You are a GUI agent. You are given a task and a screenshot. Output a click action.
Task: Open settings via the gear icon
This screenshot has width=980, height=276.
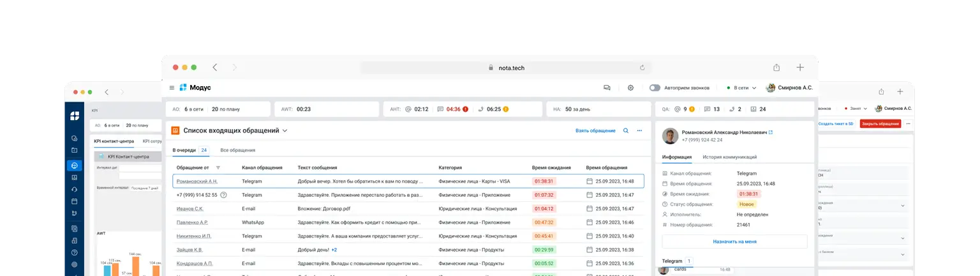[x=630, y=88]
